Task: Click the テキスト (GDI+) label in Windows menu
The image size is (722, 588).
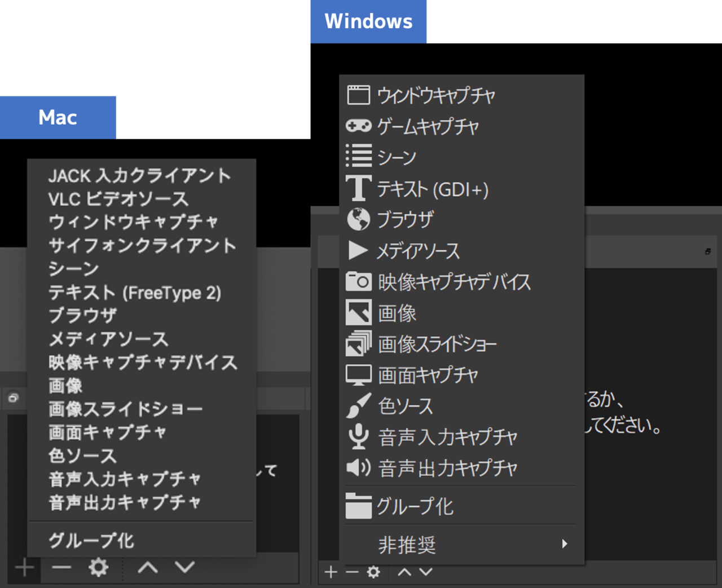Action: (x=433, y=189)
